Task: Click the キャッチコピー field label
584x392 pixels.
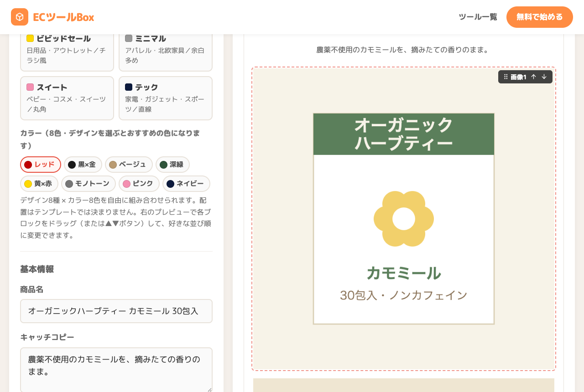Action: [47, 337]
